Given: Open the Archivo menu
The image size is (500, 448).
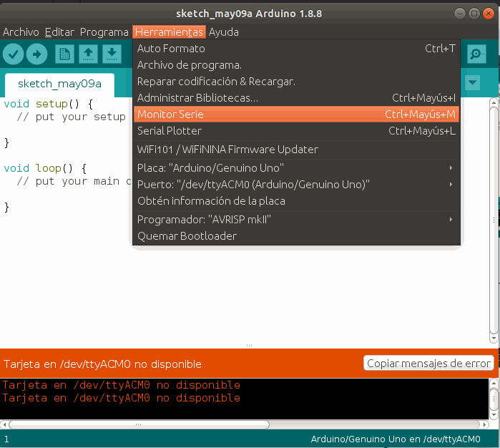Looking at the screenshot, I should [21, 32].
